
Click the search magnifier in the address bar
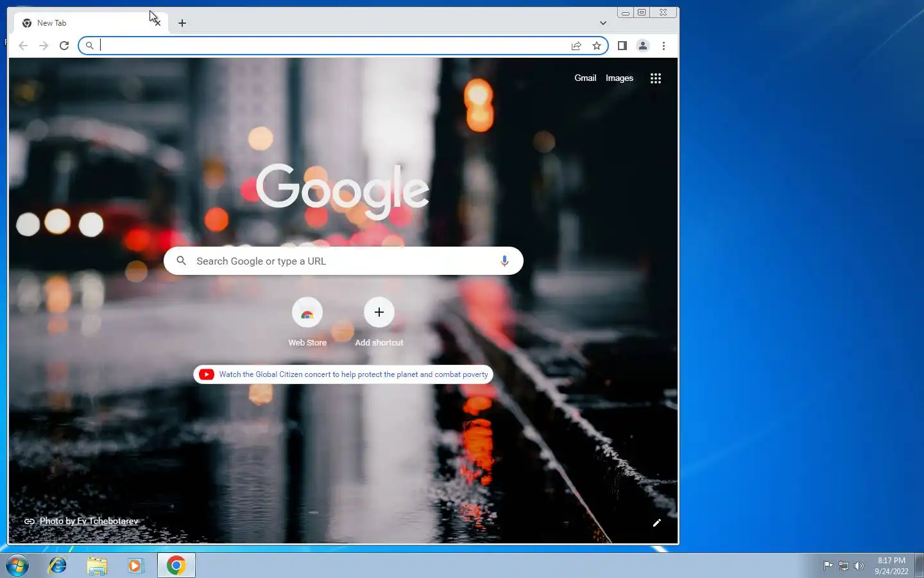click(x=90, y=46)
